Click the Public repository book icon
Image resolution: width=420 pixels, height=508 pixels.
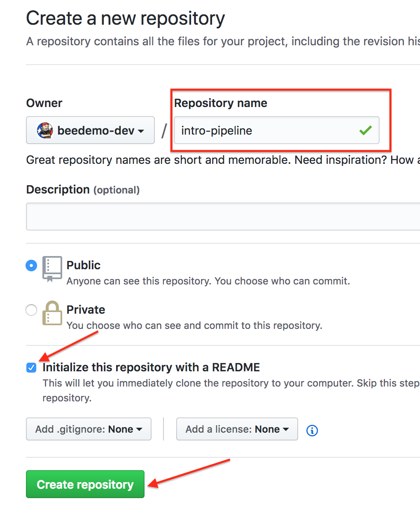pyautogui.click(x=52, y=269)
